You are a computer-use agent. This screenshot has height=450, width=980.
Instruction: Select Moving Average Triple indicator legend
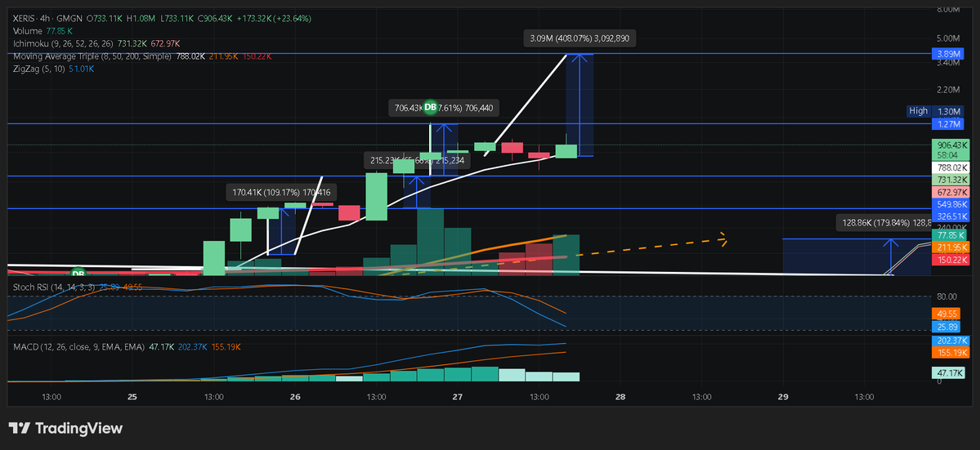click(x=92, y=56)
